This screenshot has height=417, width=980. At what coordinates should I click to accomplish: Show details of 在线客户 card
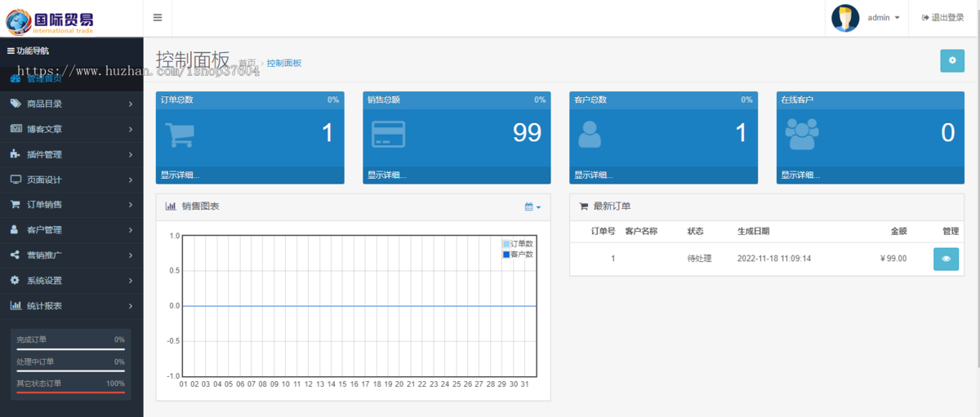click(800, 175)
